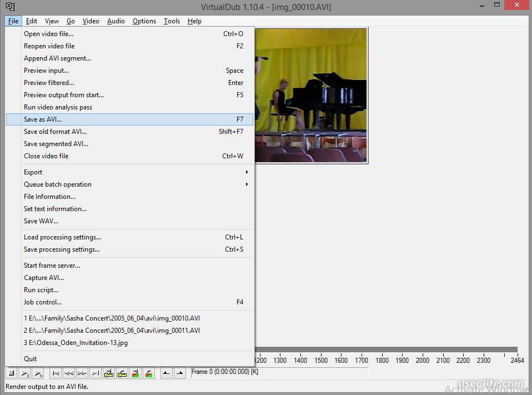Click the video preview pane showing piano
Image resolution: width=532 pixels, height=395 pixels.
coord(311,96)
